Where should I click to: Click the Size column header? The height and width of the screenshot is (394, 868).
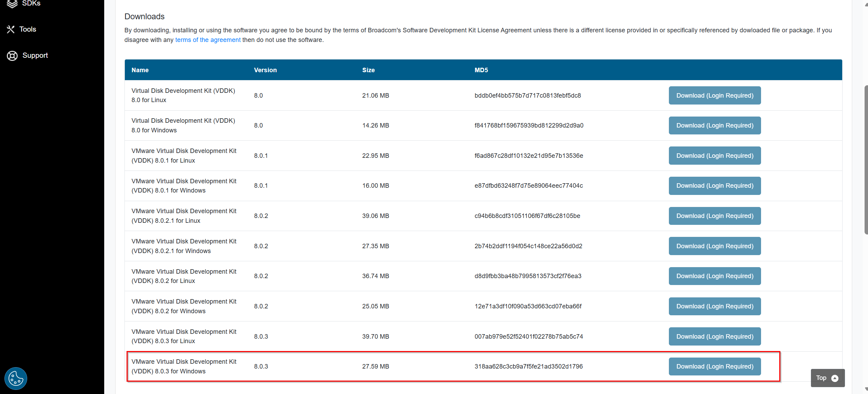coord(368,70)
